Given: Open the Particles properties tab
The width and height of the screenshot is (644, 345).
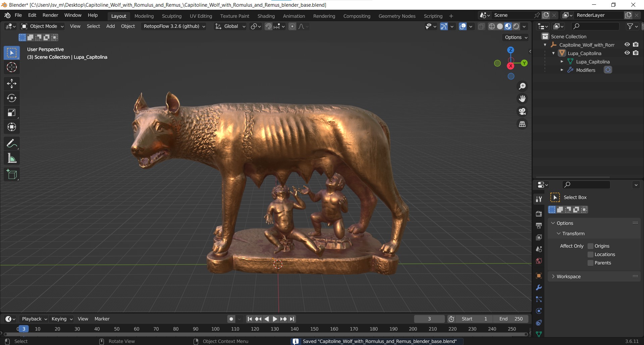Looking at the screenshot, I should point(539,299).
